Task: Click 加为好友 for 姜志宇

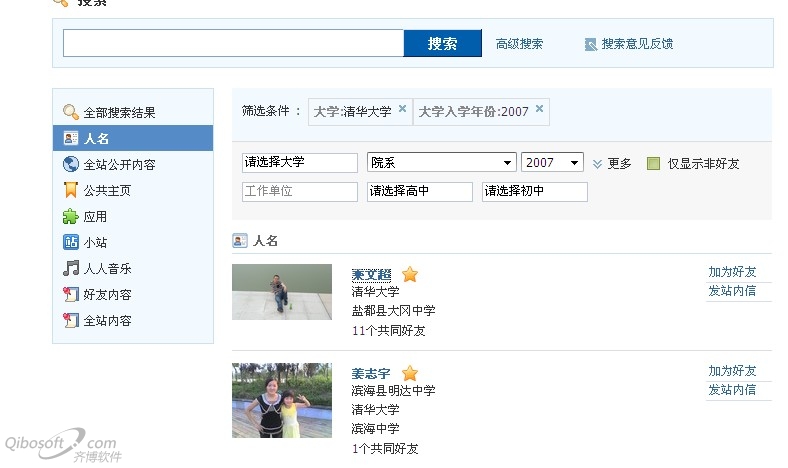Action: pos(732,371)
